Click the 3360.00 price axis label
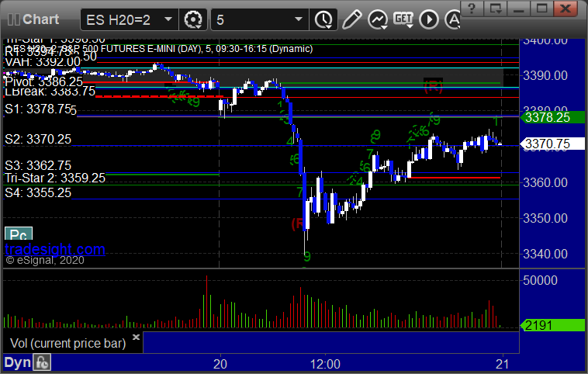The height and width of the screenshot is (374, 588). pyautogui.click(x=545, y=183)
